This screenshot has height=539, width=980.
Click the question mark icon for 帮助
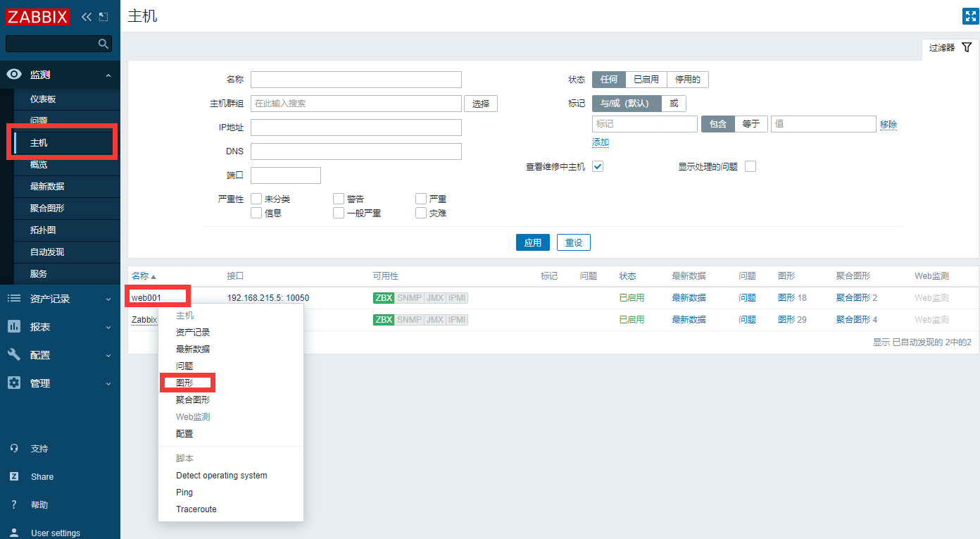(14, 504)
